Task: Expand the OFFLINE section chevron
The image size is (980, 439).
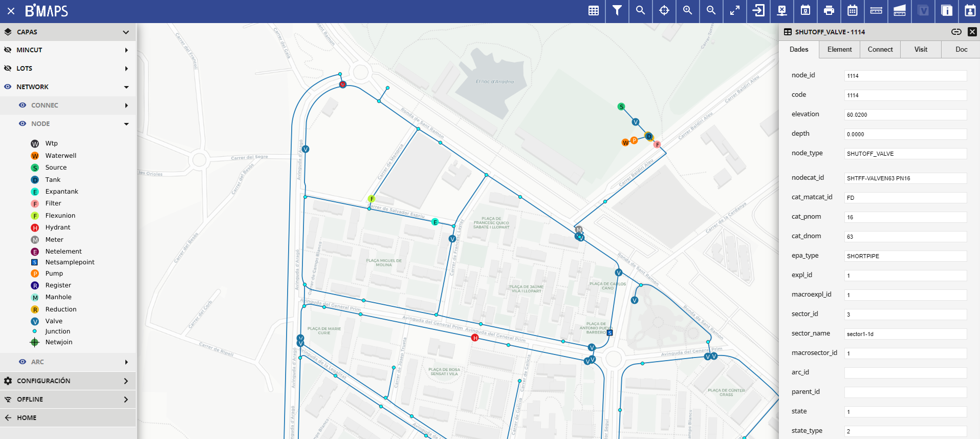Action: click(x=126, y=400)
